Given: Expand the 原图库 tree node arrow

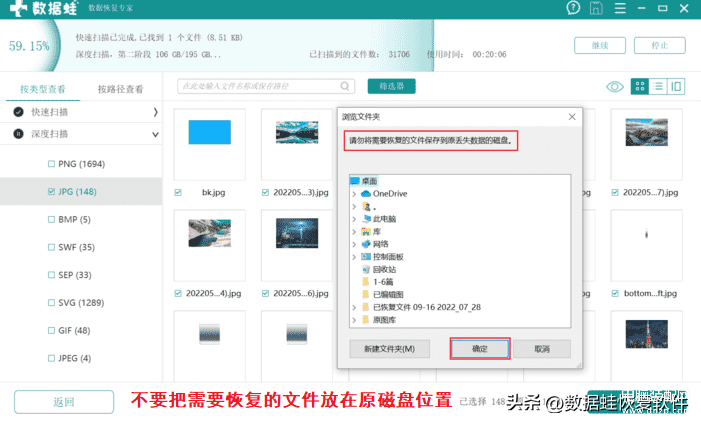Looking at the screenshot, I should coord(354,320).
